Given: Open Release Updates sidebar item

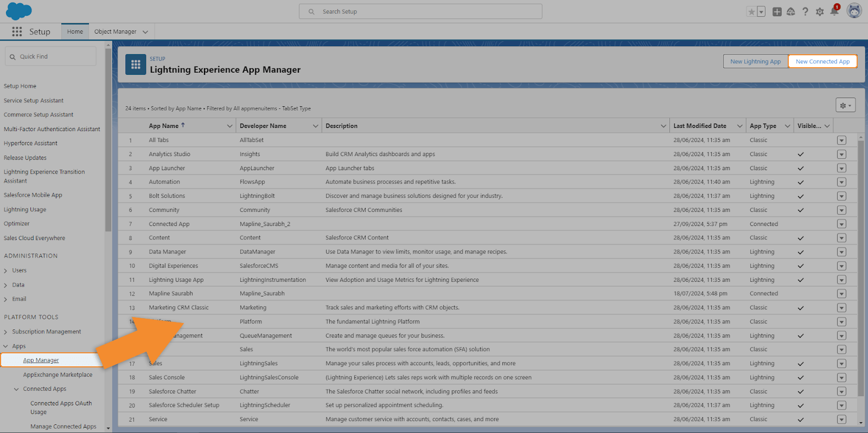Looking at the screenshot, I should tap(25, 158).
